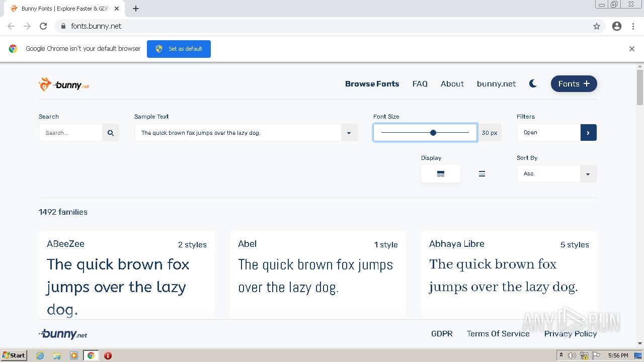Reload the page in Chrome
The image size is (644, 362).
pos(43,26)
